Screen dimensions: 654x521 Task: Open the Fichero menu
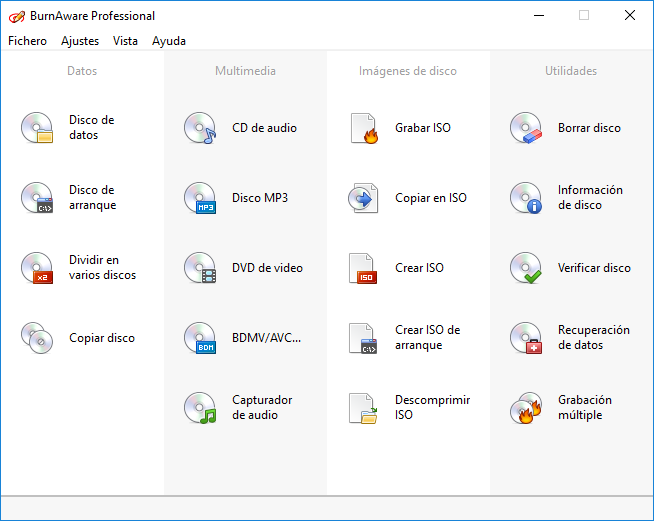(28, 41)
